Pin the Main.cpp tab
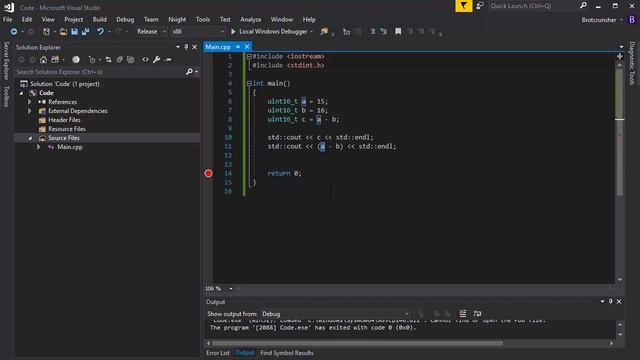Viewport: 640px width, 360px height. pyautogui.click(x=238, y=47)
